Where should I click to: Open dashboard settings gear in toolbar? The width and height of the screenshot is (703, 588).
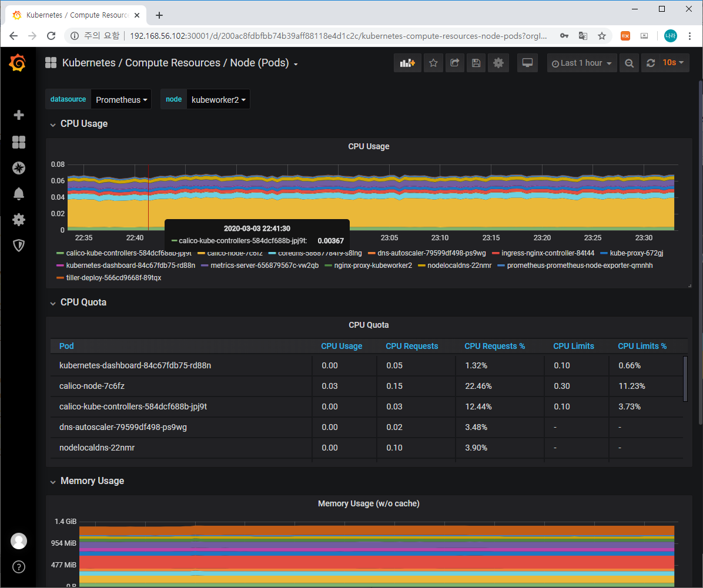[498, 63]
